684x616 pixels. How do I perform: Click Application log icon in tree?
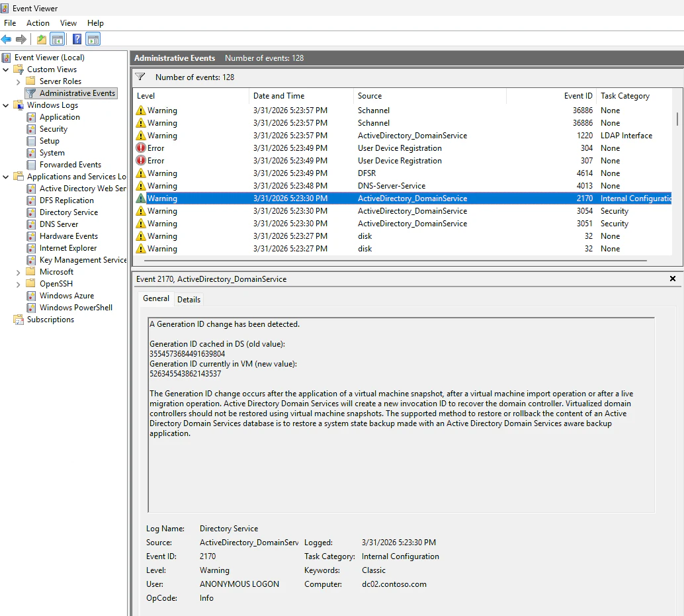click(31, 117)
